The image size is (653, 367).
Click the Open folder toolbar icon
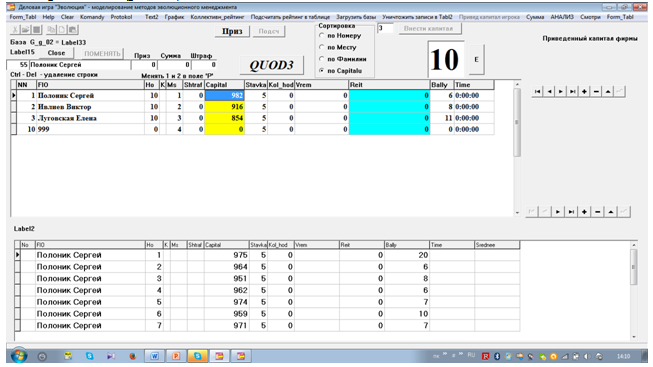(25, 30)
